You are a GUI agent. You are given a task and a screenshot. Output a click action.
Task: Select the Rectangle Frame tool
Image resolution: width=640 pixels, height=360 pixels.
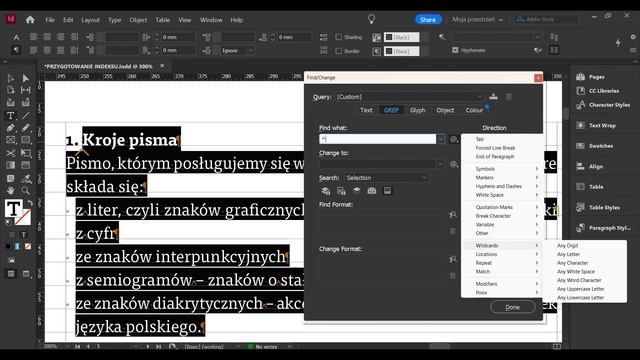11,140
